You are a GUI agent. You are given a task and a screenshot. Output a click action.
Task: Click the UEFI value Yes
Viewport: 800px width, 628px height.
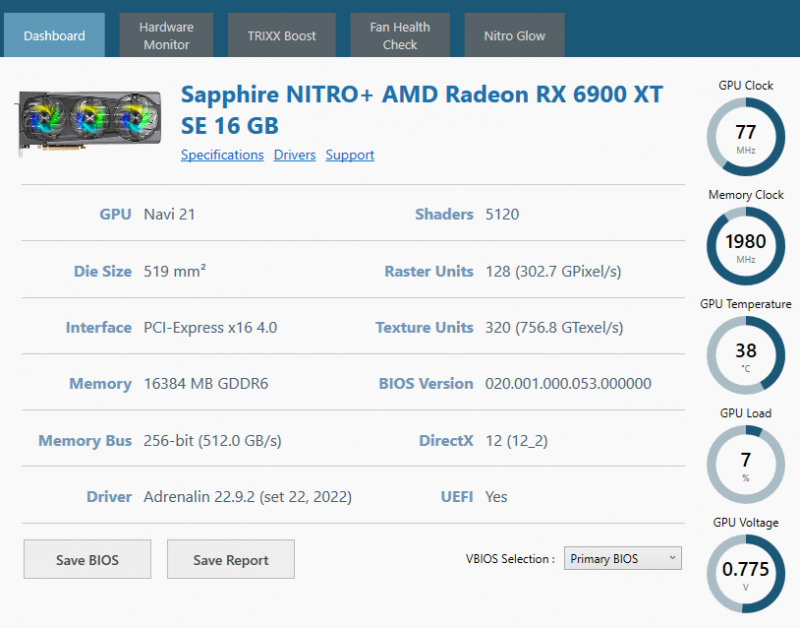(496, 496)
